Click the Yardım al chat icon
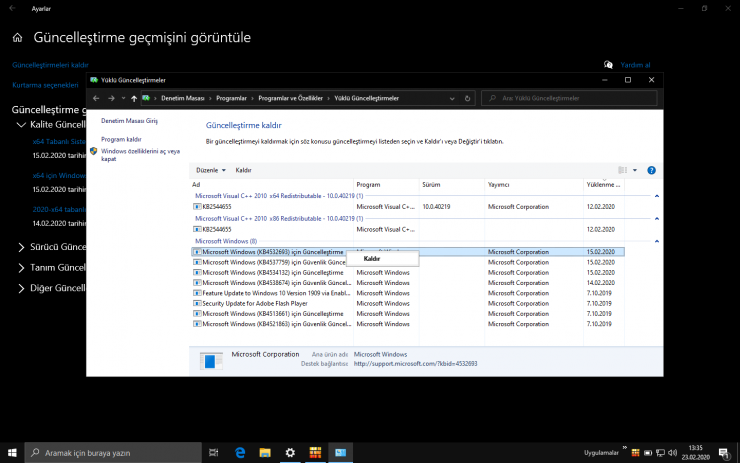The height and width of the screenshot is (463, 740). (608, 65)
